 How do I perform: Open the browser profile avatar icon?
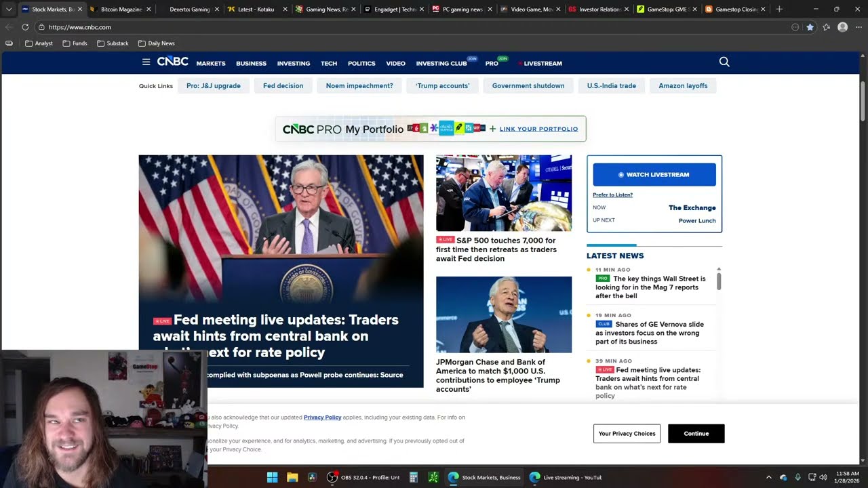coord(842,27)
